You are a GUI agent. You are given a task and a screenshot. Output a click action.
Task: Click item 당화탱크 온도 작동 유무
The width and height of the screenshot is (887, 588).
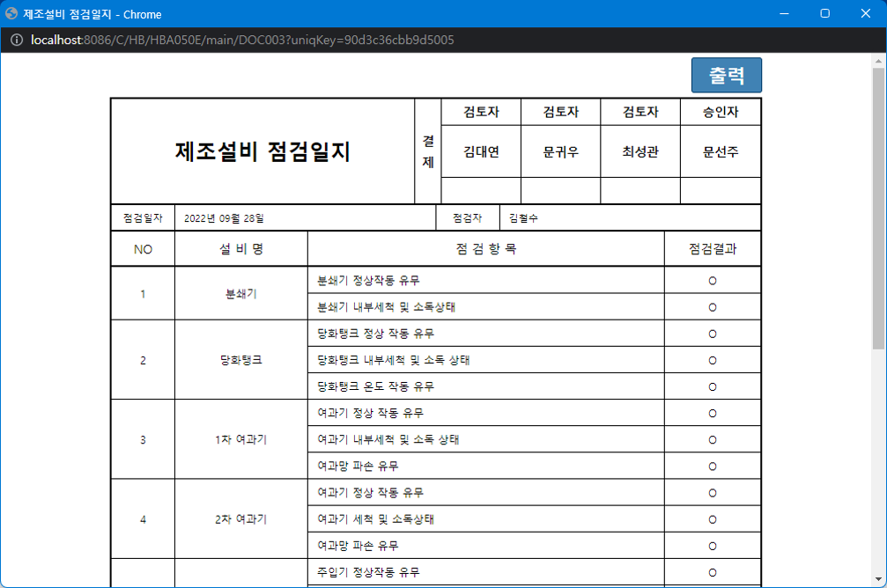(375, 387)
